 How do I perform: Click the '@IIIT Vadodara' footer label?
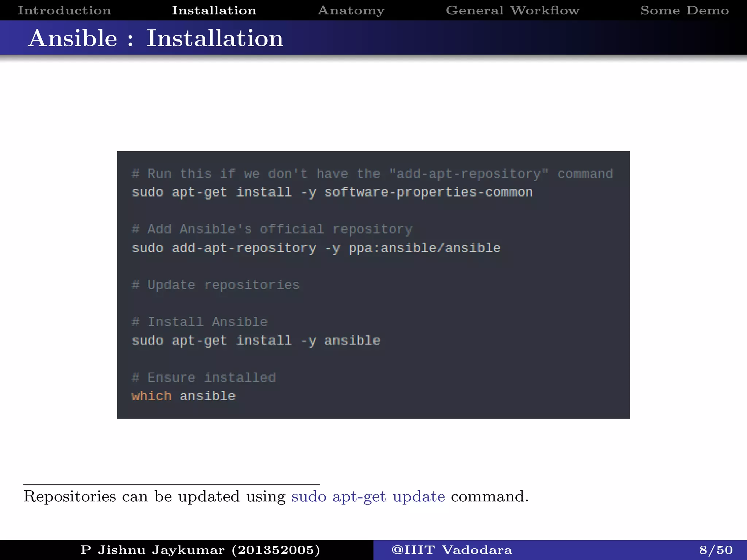(452, 550)
